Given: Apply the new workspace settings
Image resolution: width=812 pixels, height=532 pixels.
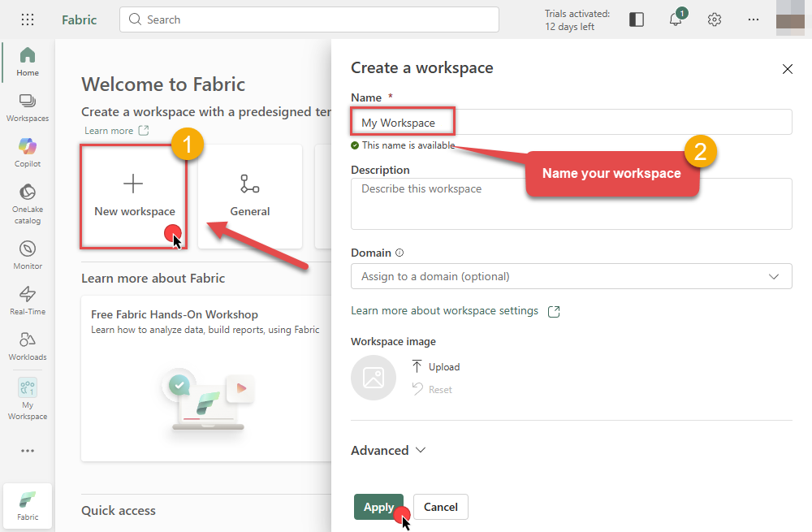Looking at the screenshot, I should 378,506.
